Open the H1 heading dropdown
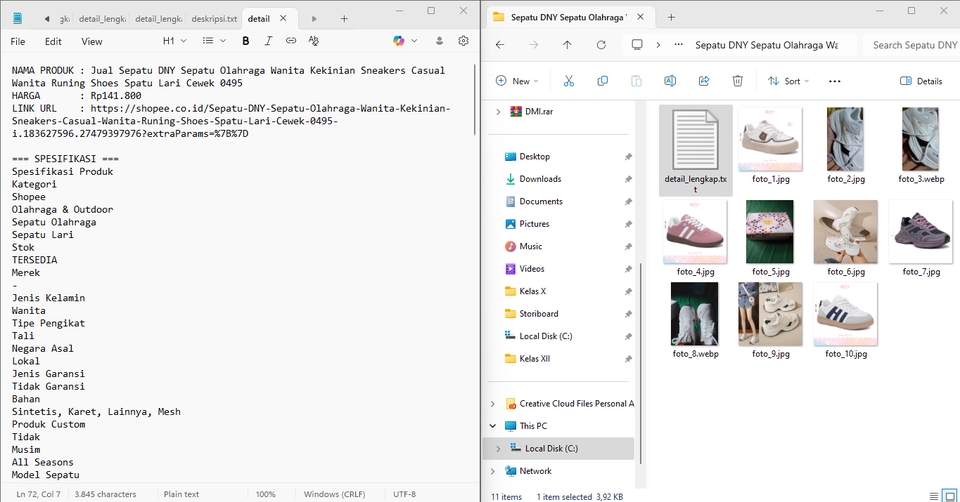This screenshot has width=960, height=502. tap(174, 41)
